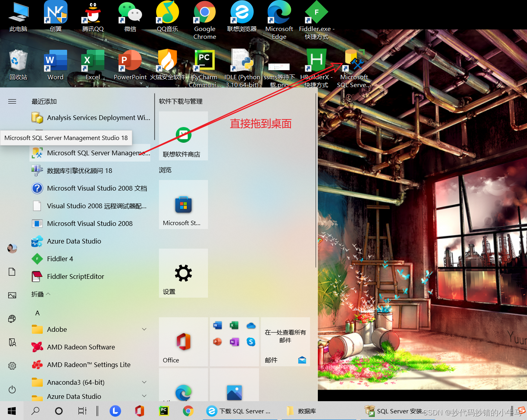
Task: Open Cortana circle on taskbar
Action: click(x=59, y=411)
